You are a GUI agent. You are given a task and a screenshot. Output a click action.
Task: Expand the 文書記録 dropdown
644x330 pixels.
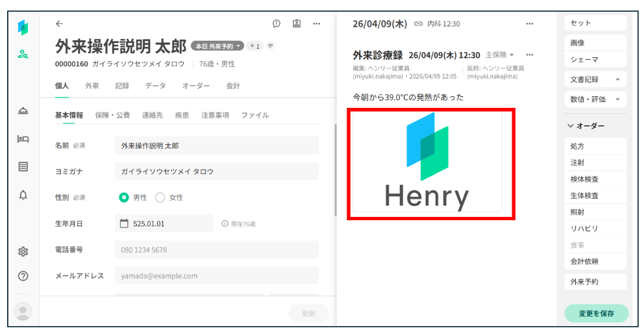click(x=595, y=79)
